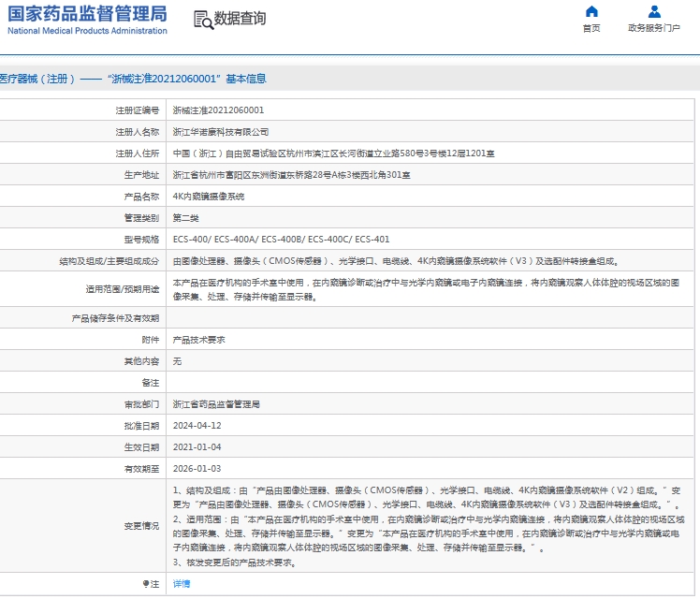Screen dimensions: 700x599
Task: Click the 适用范围/预期用途 description text
Action: coord(426,289)
